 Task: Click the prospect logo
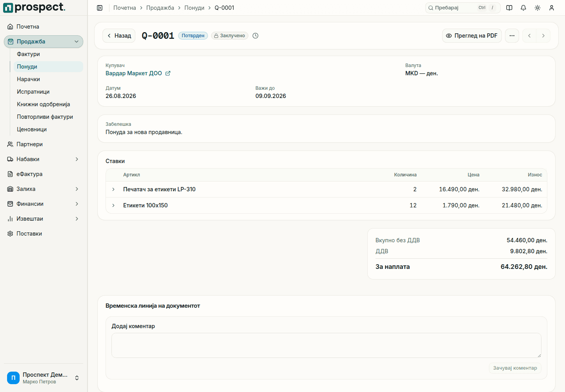point(35,7)
